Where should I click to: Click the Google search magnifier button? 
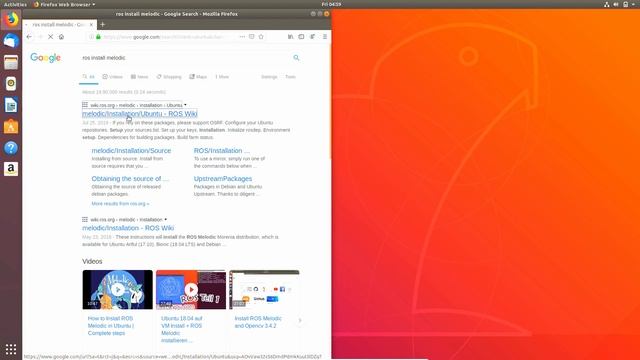tap(296, 58)
